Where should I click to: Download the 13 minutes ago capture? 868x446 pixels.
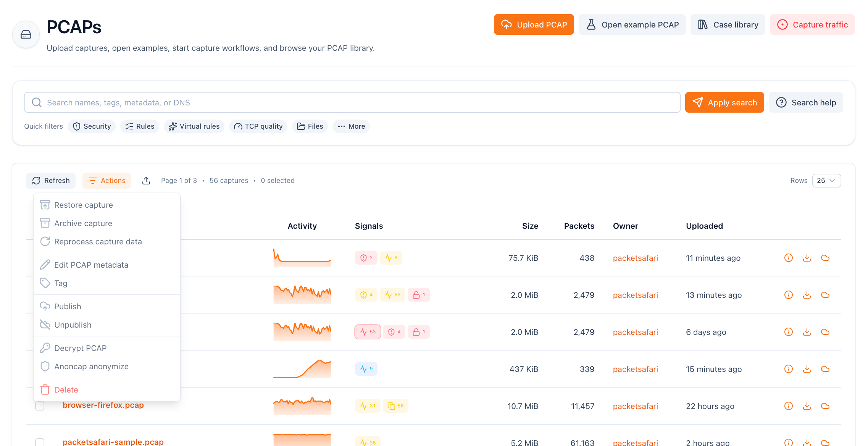[x=807, y=295]
